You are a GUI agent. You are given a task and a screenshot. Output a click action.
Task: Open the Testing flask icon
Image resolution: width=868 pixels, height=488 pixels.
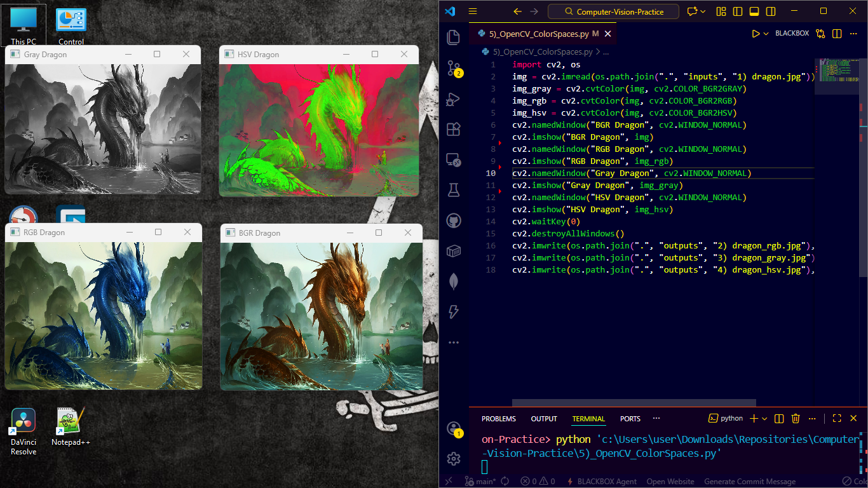tap(454, 189)
